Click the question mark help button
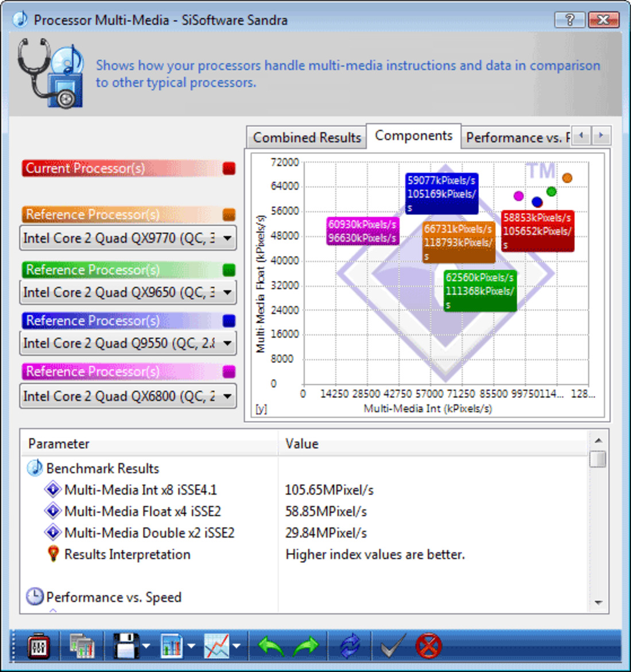The image size is (631, 672). [570, 20]
